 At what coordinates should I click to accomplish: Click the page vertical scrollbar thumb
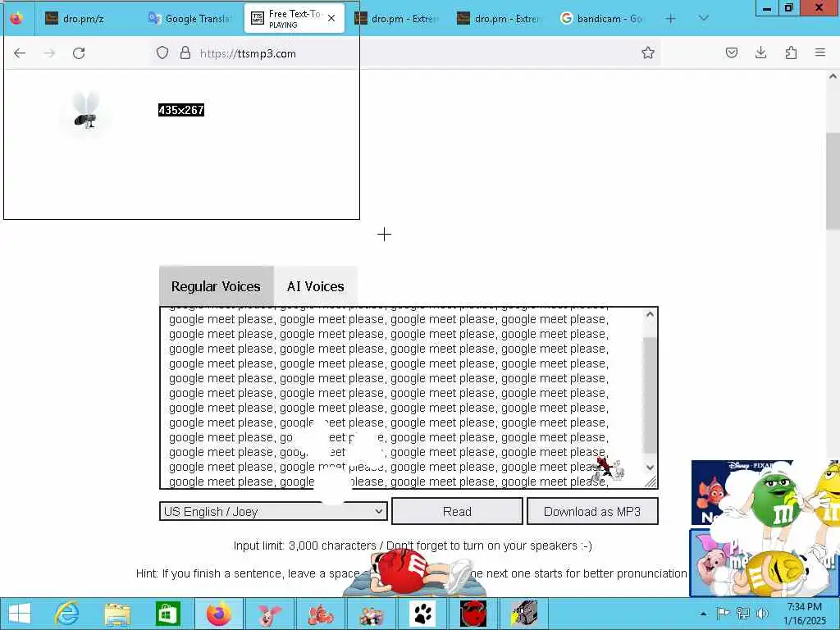(x=833, y=180)
